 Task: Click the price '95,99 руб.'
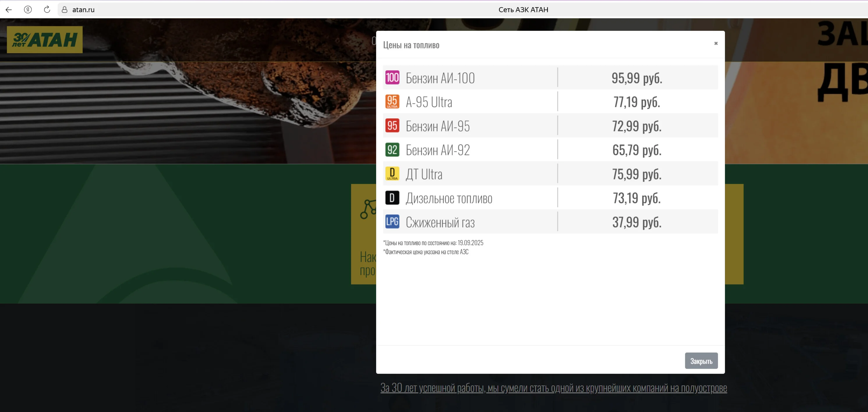pos(637,78)
